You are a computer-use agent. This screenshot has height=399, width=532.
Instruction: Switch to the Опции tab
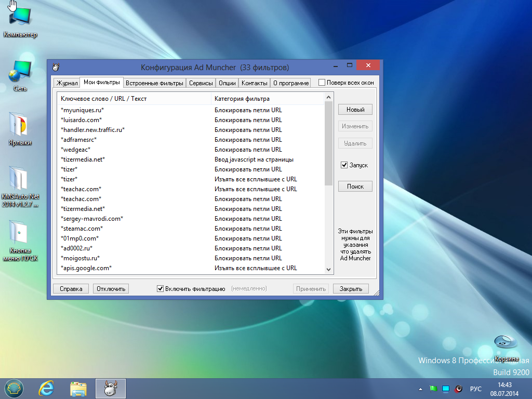[227, 83]
